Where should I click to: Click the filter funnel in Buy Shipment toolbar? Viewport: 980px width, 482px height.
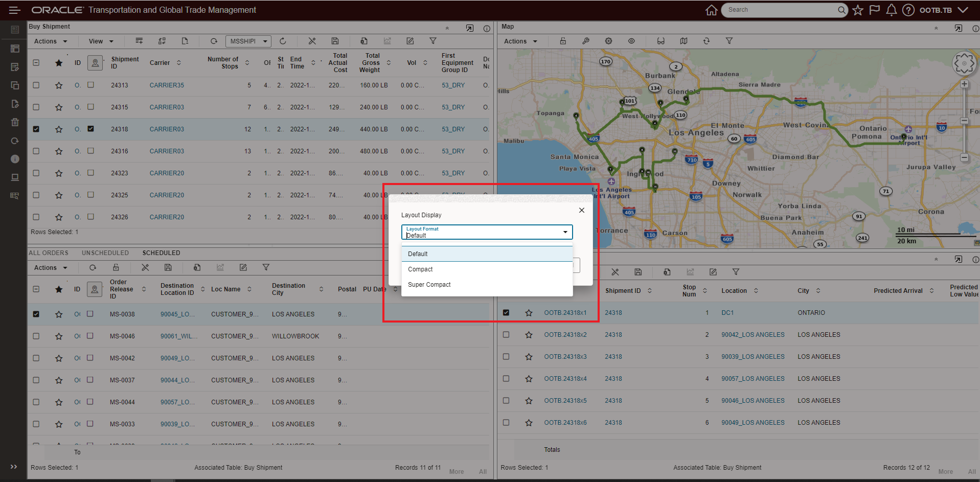click(x=432, y=41)
